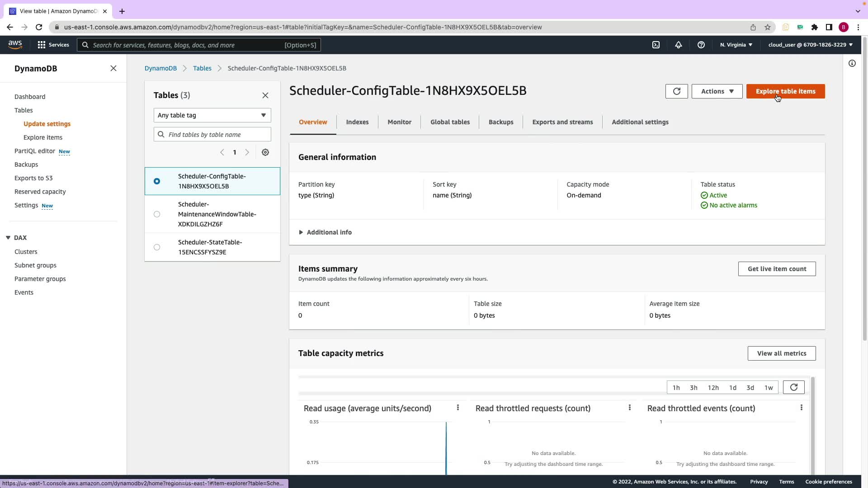Open the help question mark icon
868x488 pixels.
(701, 45)
